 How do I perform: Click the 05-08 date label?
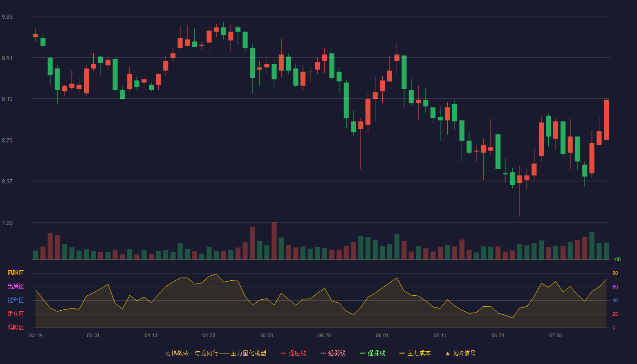(x=267, y=335)
